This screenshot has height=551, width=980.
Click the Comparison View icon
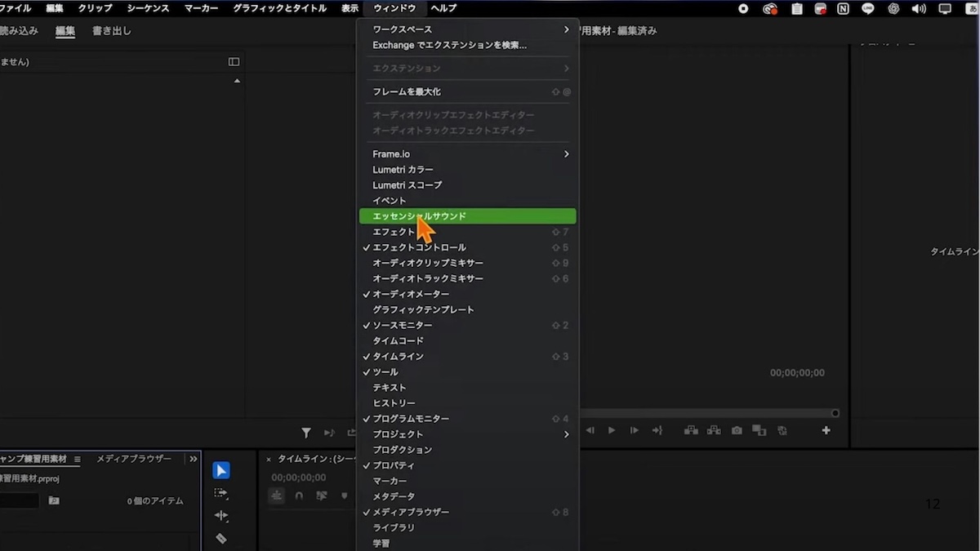pos(759,430)
